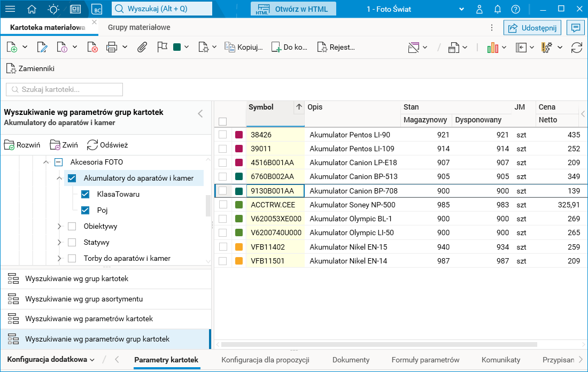Click the print icon in toolbar
The height and width of the screenshot is (372, 588).
pyautogui.click(x=112, y=47)
